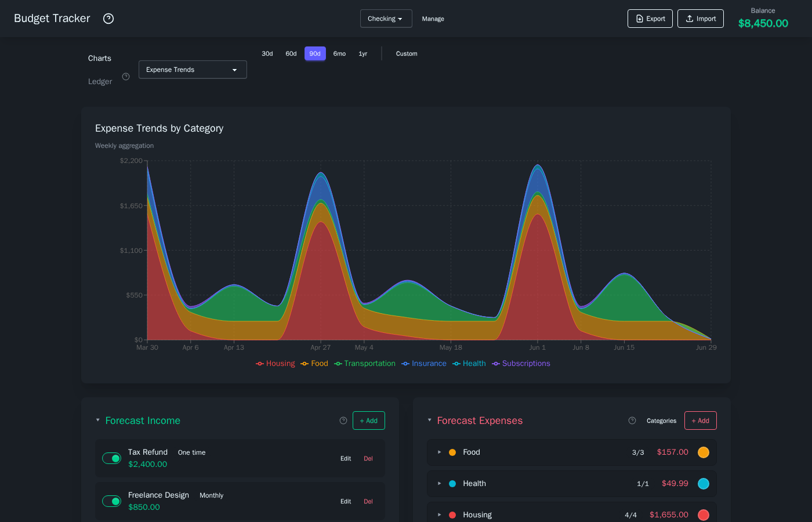The image size is (812, 522).
Task: Click the help icon beside Budget Tracker title
Action: coord(108,19)
